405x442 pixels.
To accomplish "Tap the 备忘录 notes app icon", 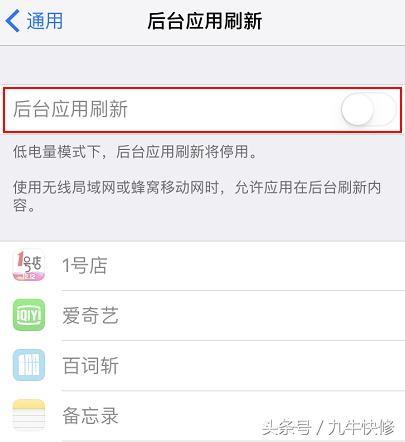I will [x=29, y=415].
